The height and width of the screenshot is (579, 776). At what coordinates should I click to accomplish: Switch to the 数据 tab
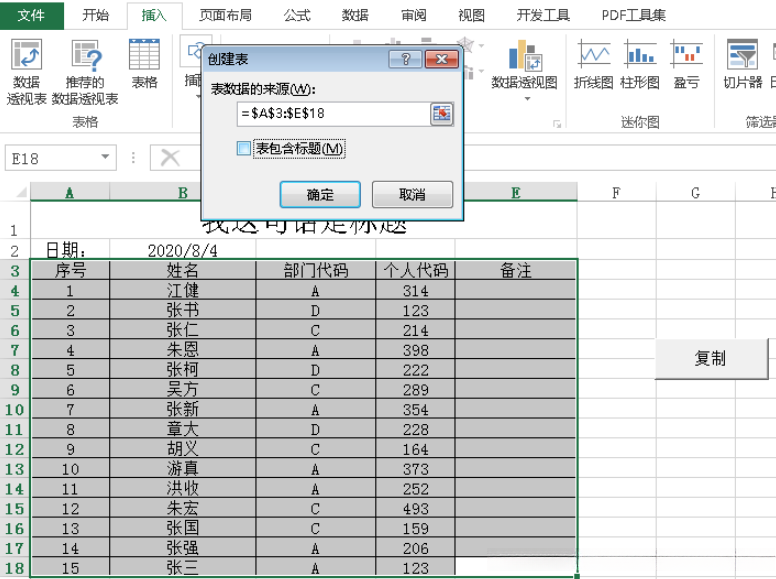(x=355, y=15)
